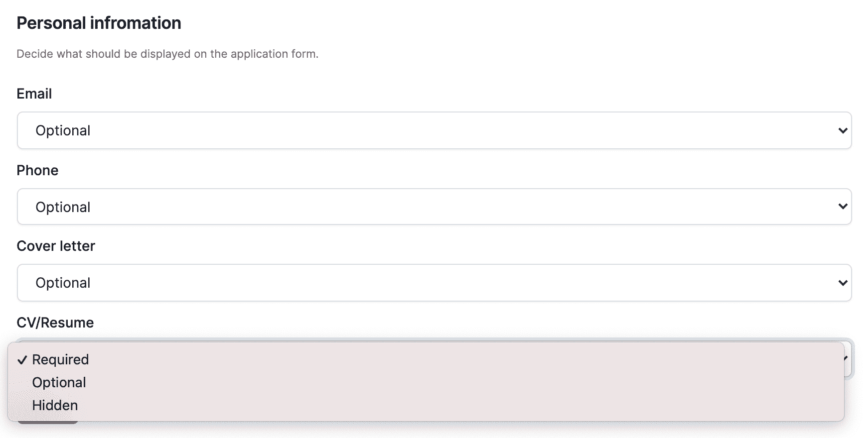Click the Email dropdown chevron arrow

(x=843, y=130)
